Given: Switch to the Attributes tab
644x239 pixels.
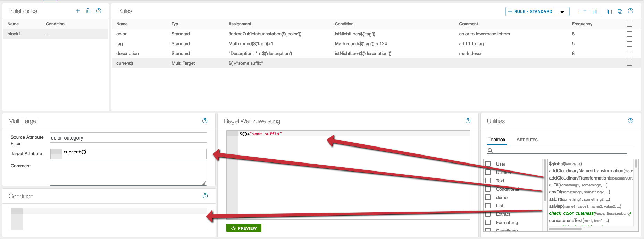Looking at the screenshot, I should (527, 140).
